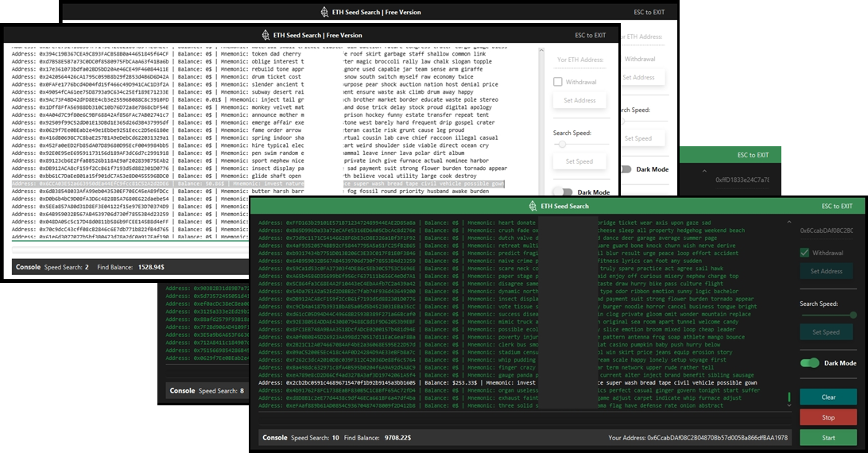Turn off the enabled Dark Mode switch
Image resolution: width=868 pixels, height=453 pixels.
pos(809,363)
